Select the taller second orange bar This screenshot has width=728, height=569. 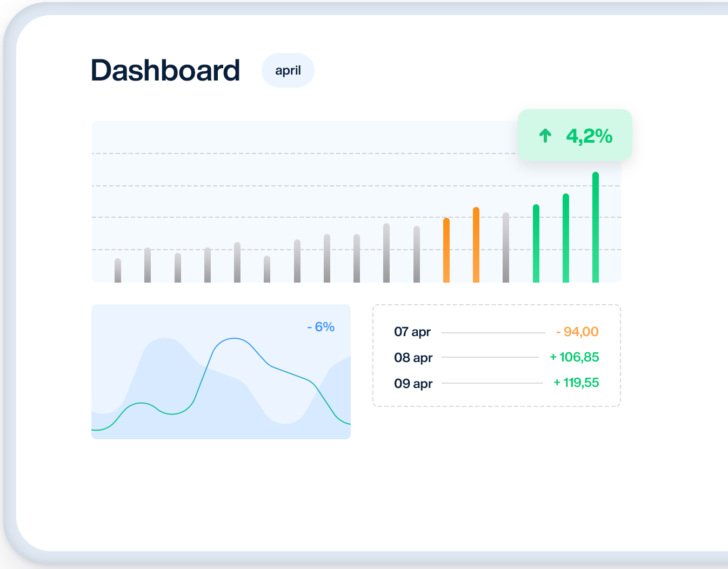pyautogui.click(x=476, y=245)
